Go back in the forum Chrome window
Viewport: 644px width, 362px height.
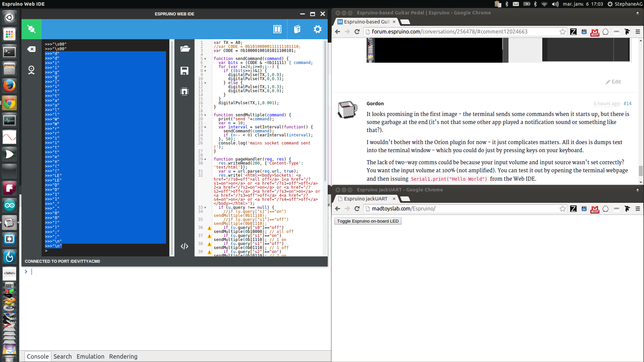[x=338, y=32]
